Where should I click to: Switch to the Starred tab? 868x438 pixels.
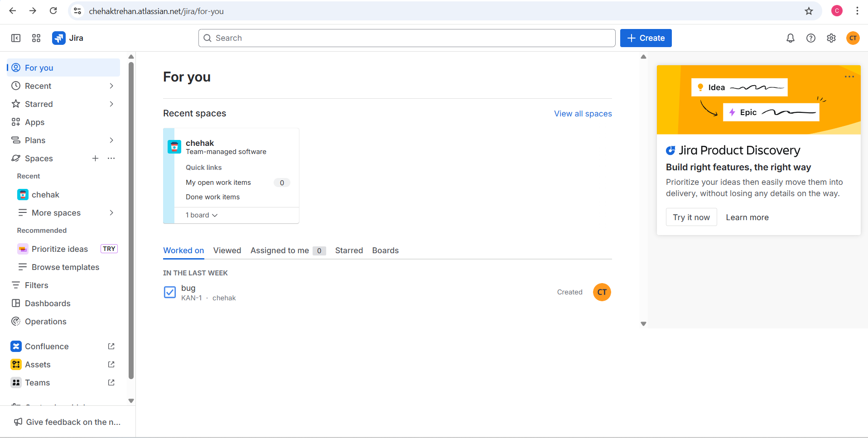[x=349, y=250]
